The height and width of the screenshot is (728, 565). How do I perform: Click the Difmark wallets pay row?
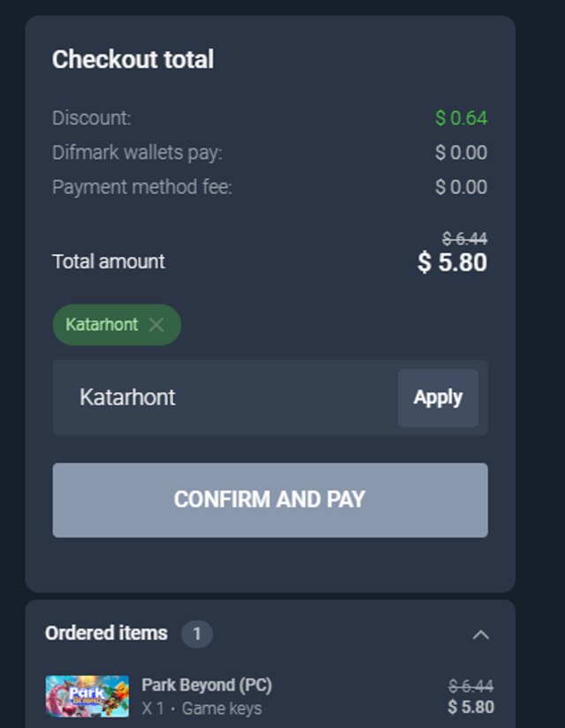pos(270,153)
